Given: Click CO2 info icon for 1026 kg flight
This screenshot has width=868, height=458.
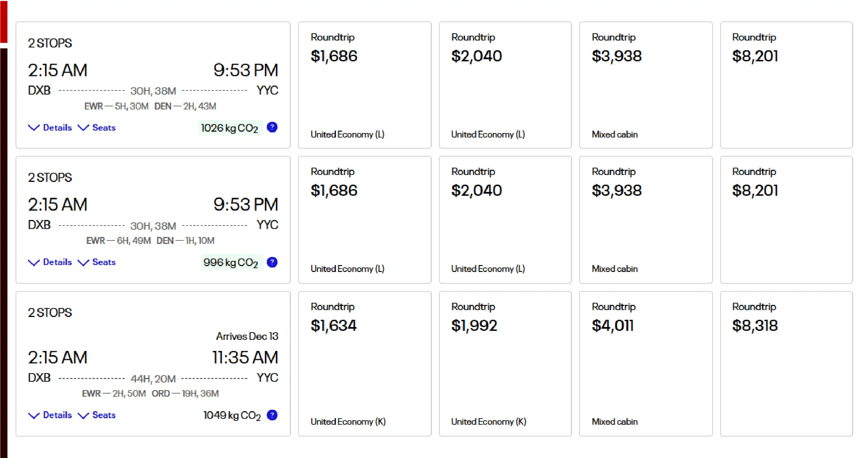Looking at the screenshot, I should [272, 127].
